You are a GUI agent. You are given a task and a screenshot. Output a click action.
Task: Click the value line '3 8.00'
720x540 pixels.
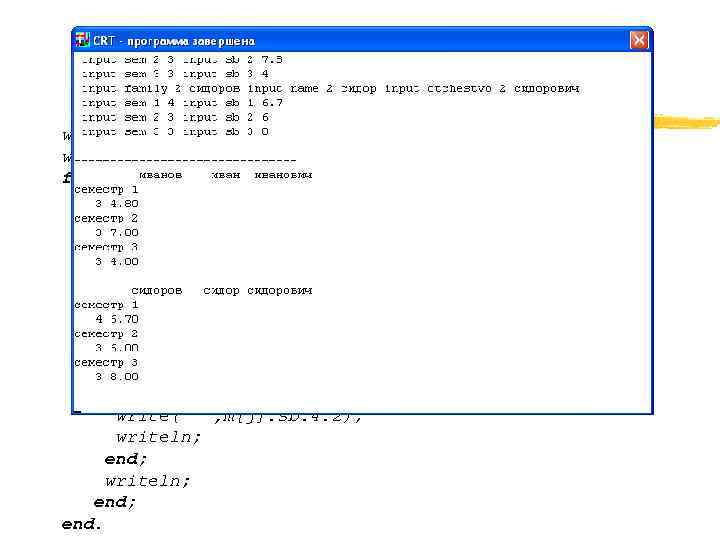click(117, 377)
